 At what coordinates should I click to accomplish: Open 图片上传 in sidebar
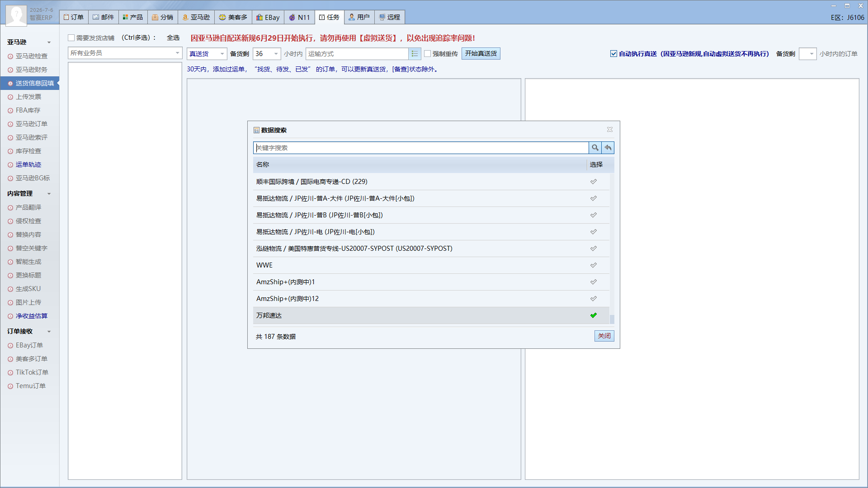[28, 302]
